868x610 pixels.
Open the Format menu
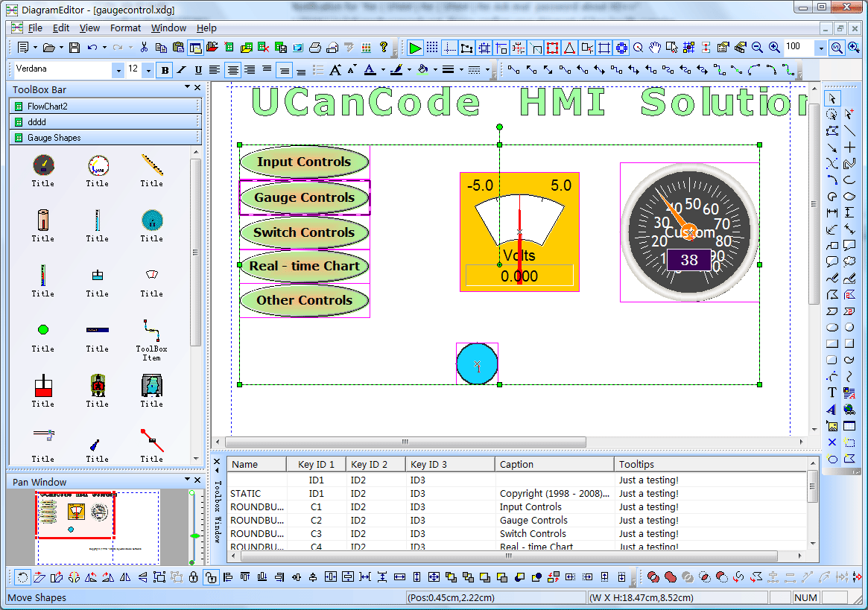tap(125, 28)
